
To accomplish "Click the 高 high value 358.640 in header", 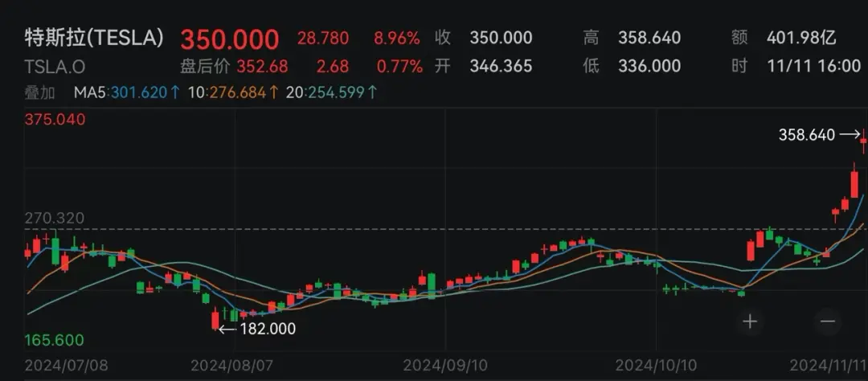I will click(x=649, y=38).
